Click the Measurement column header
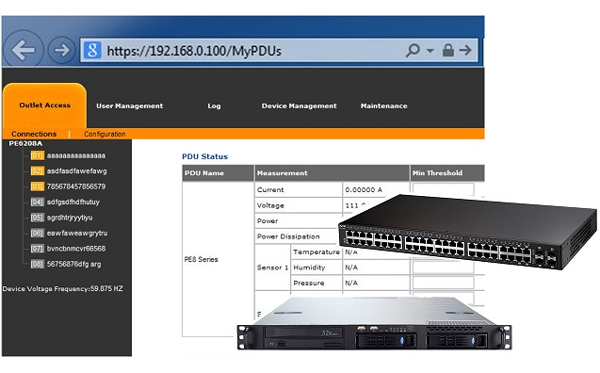The width and height of the screenshot is (600, 373). pyautogui.click(x=332, y=173)
